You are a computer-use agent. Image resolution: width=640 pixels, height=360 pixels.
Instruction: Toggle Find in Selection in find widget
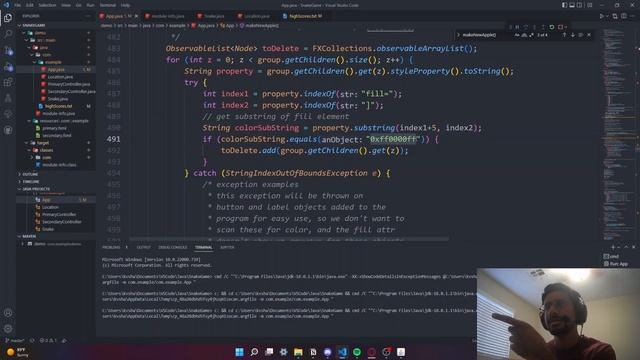click(581, 35)
